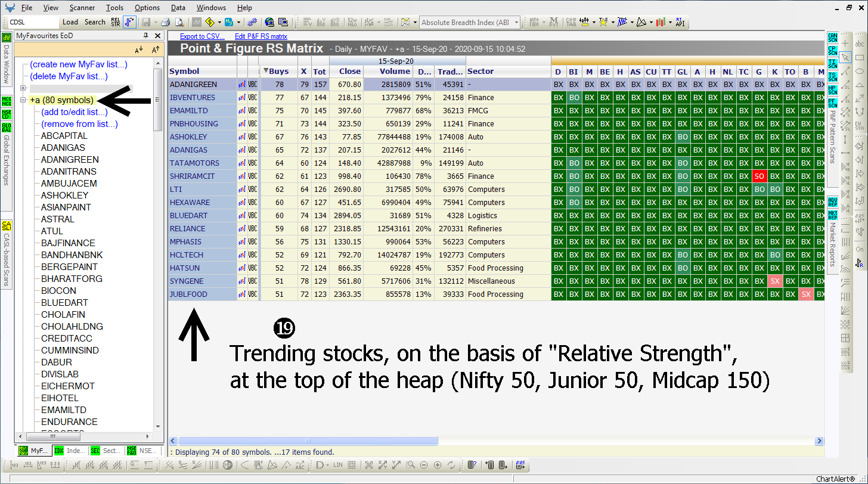Viewport: 868px width, 484px height.
Task: Open dropdown arrow beside blue My icon
Action: [239, 22]
